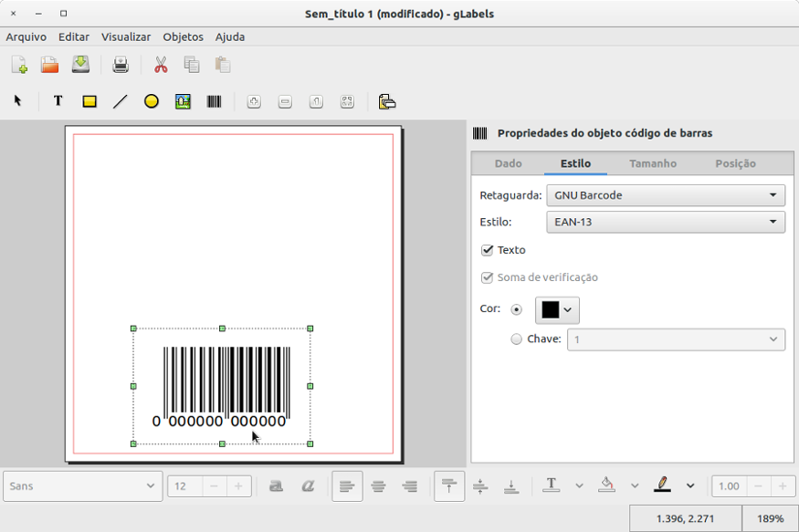
Task: Open the Chave key dropdown
Action: (x=677, y=339)
